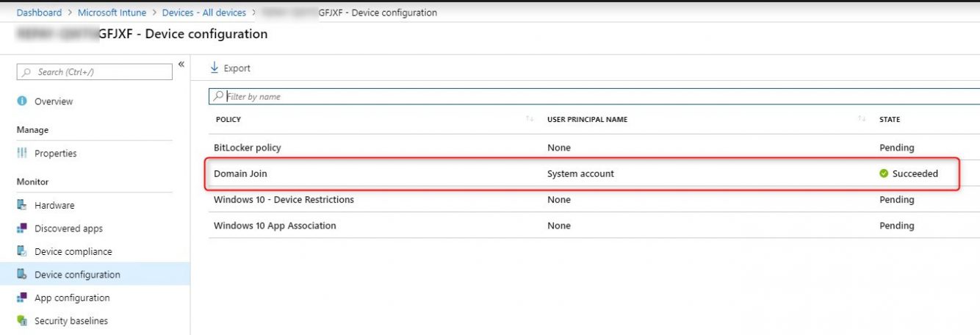Click the App configuration icon
This screenshot has width=980, height=335.
click(x=22, y=298)
